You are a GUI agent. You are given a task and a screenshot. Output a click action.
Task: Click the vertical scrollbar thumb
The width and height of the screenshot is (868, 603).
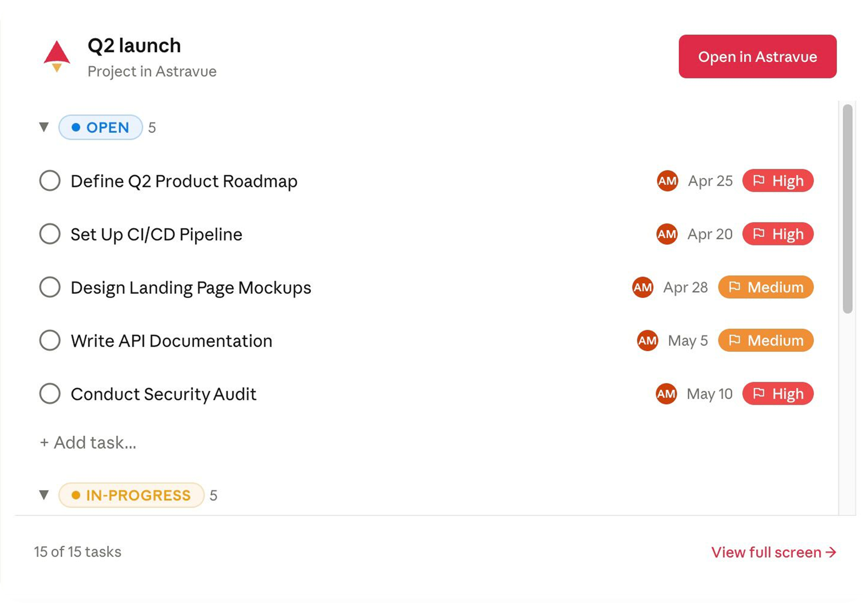pos(847,209)
